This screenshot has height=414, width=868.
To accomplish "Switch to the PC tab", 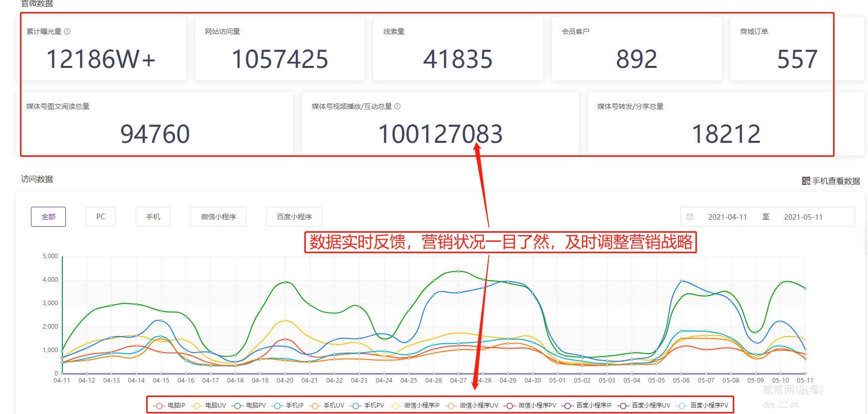I will click(x=101, y=217).
